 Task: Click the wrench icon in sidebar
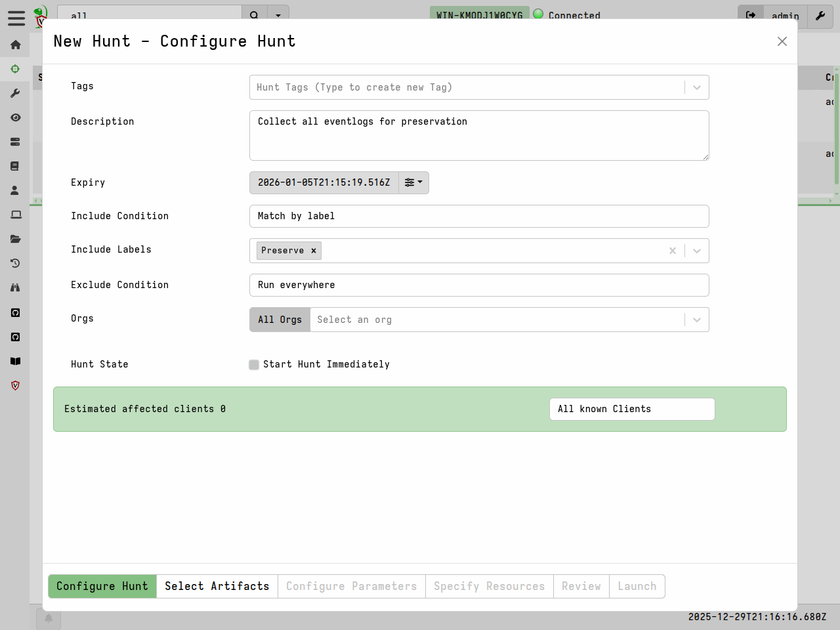[15, 93]
